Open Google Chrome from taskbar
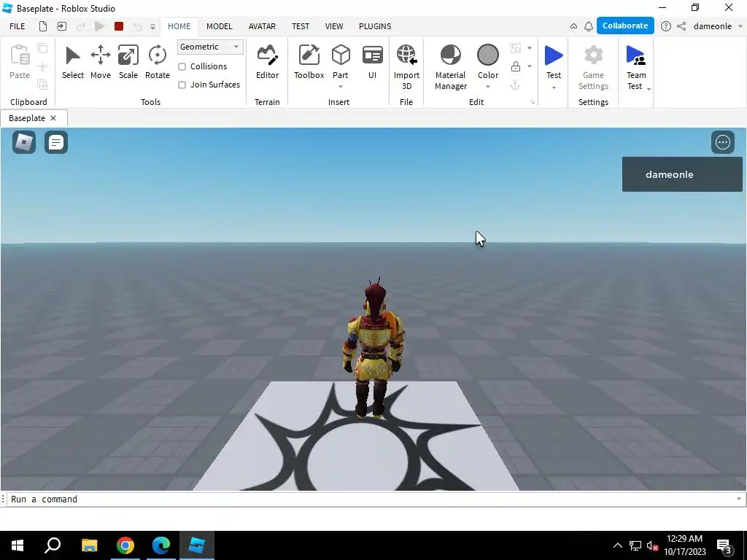 [x=125, y=545]
